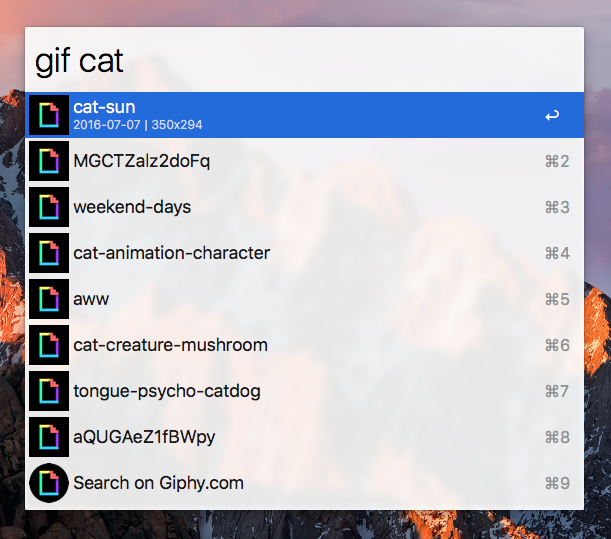Screen dimensions: 611x539
Task: Select the aQUGAeZ1fBWpy result
Action: 300,437
